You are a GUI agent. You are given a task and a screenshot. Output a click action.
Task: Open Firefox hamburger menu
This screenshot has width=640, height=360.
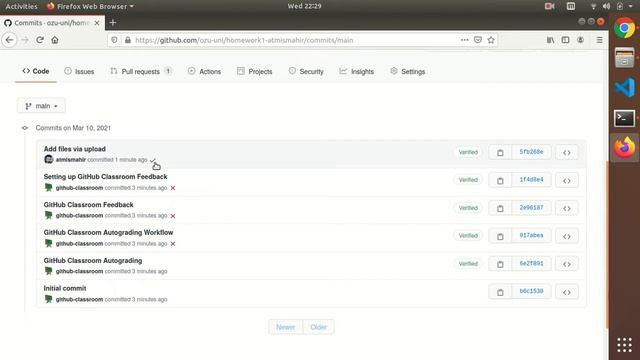[x=599, y=40]
